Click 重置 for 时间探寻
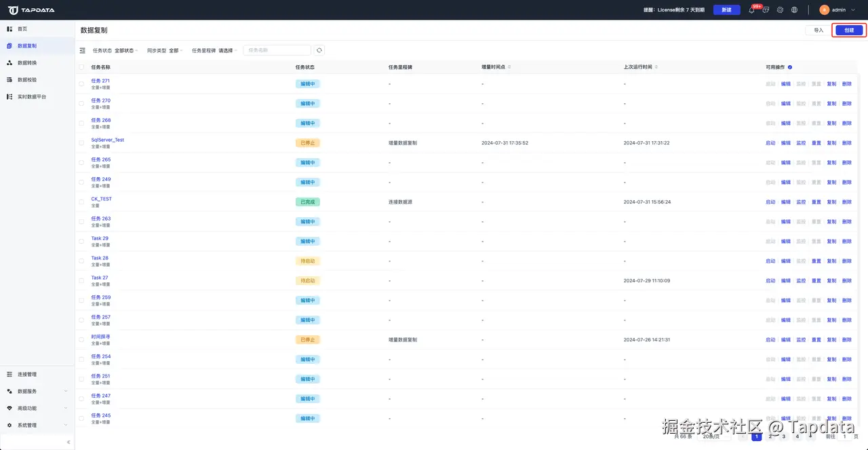 click(x=816, y=340)
